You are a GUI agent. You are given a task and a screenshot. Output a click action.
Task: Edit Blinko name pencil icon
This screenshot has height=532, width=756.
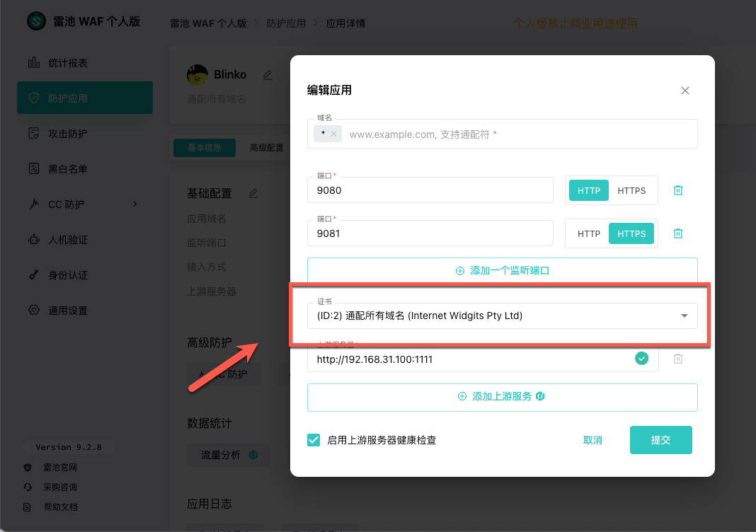[x=268, y=75]
